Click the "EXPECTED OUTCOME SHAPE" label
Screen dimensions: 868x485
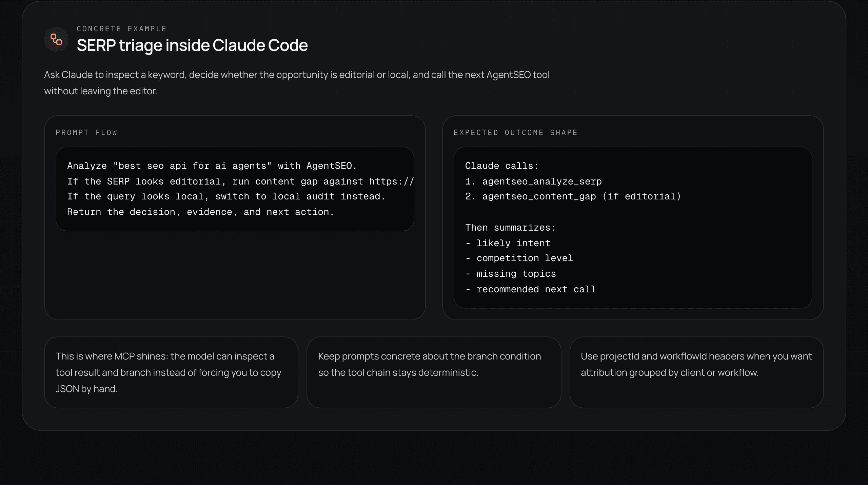click(515, 133)
